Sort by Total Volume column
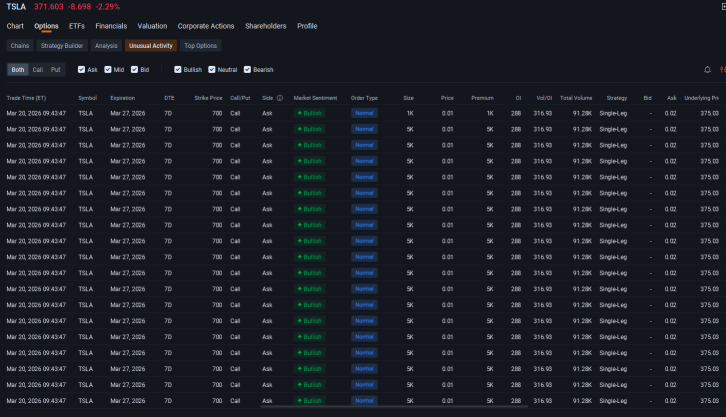 point(576,98)
